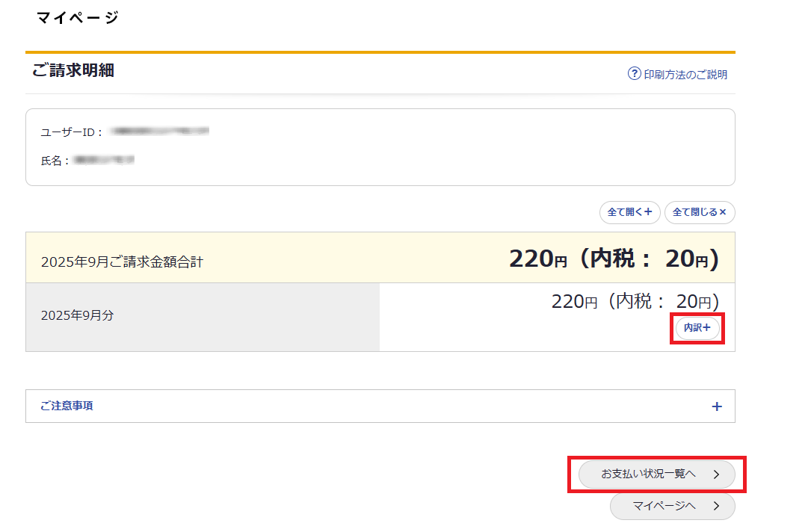
Task: Click the 220円 amount in 9月分 row
Action: point(574,302)
